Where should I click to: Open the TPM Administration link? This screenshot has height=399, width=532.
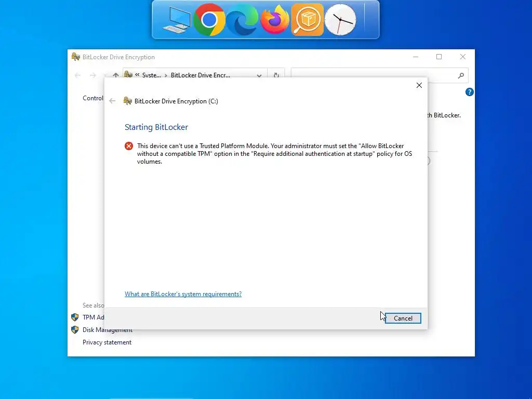94,317
